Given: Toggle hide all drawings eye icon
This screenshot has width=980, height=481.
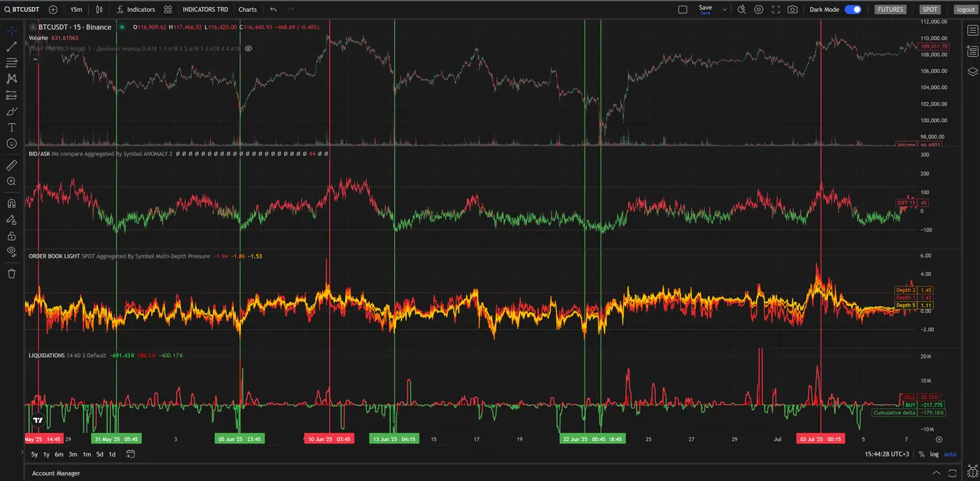Looking at the screenshot, I should [x=11, y=251].
